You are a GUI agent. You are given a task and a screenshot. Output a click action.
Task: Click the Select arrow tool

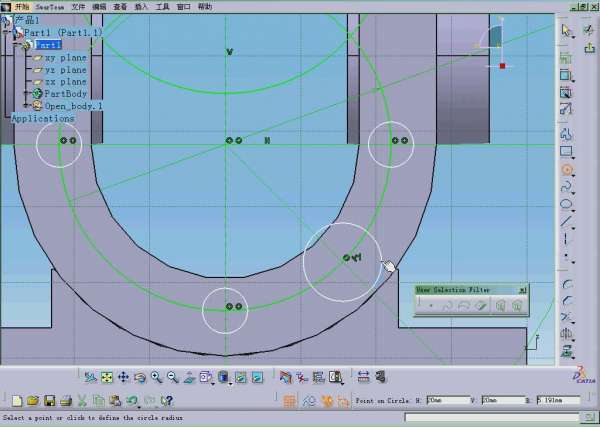coord(566,30)
